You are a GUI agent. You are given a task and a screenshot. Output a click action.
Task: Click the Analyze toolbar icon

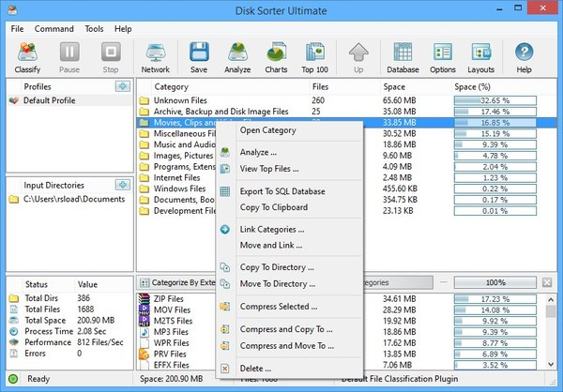click(x=236, y=56)
